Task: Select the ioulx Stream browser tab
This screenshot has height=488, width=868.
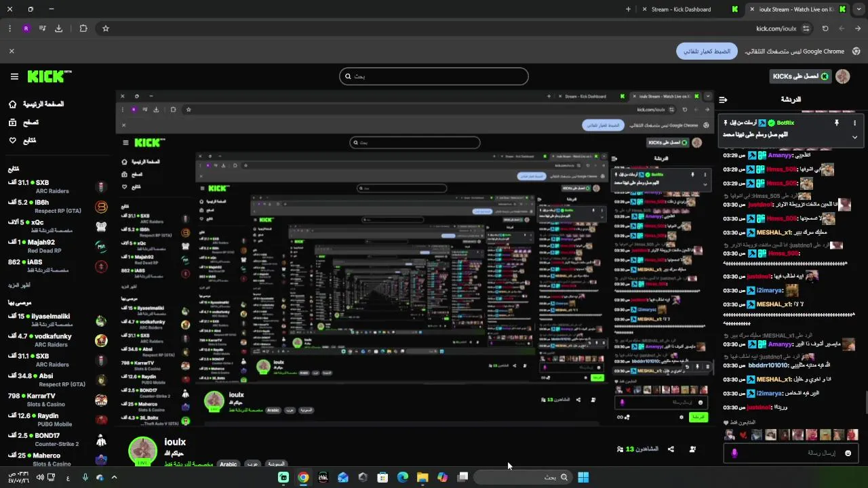Action: pyautogui.click(x=797, y=9)
